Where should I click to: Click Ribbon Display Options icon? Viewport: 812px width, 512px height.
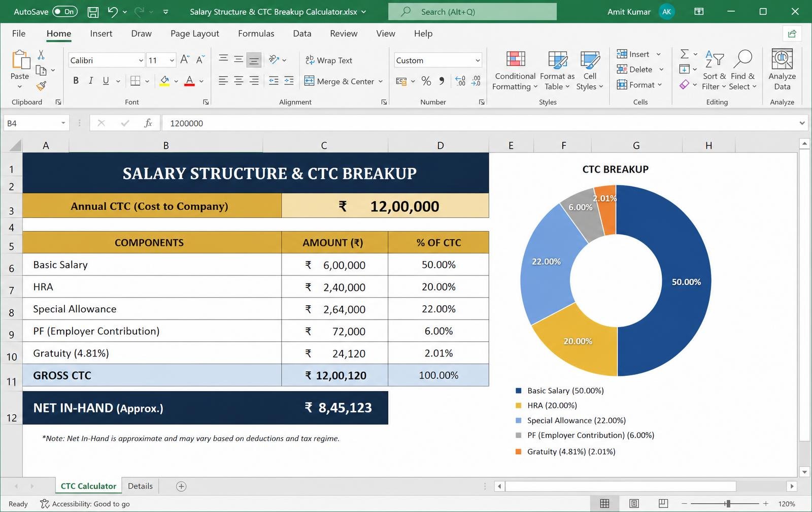tap(699, 12)
